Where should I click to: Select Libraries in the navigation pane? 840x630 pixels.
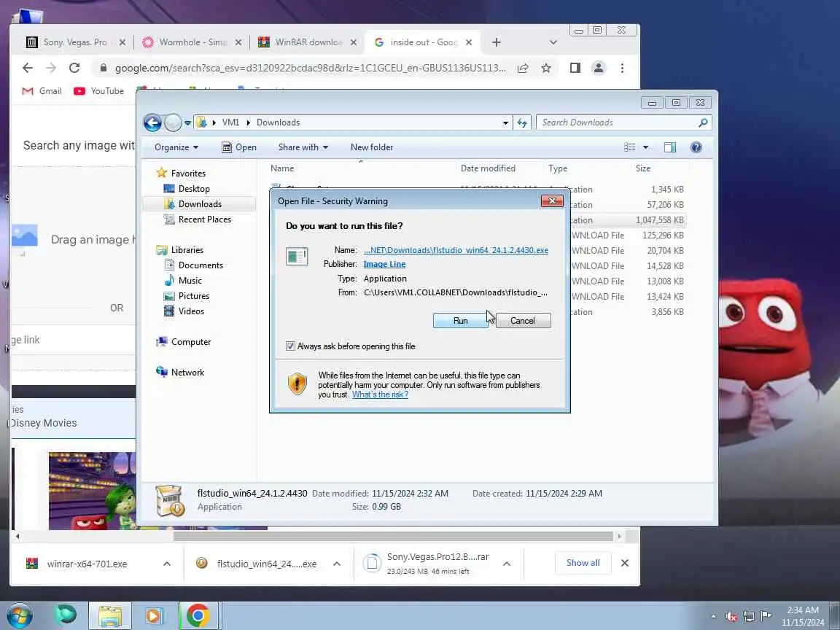tap(187, 249)
